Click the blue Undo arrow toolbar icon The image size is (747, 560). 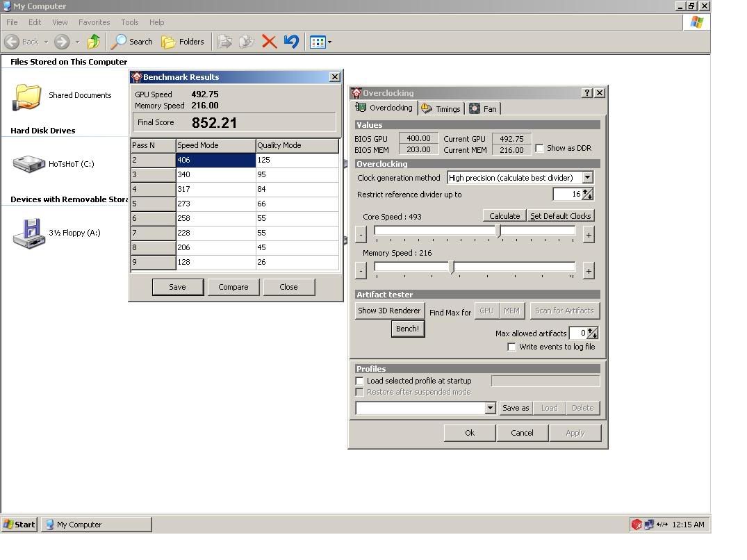[291, 42]
